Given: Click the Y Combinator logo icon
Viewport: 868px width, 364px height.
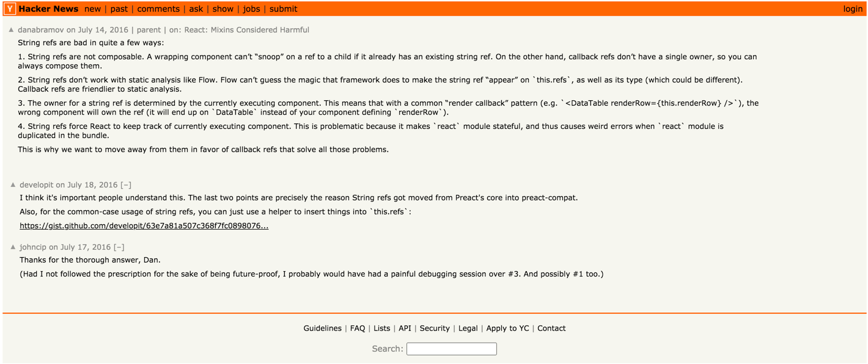Looking at the screenshot, I should tap(10, 9).
